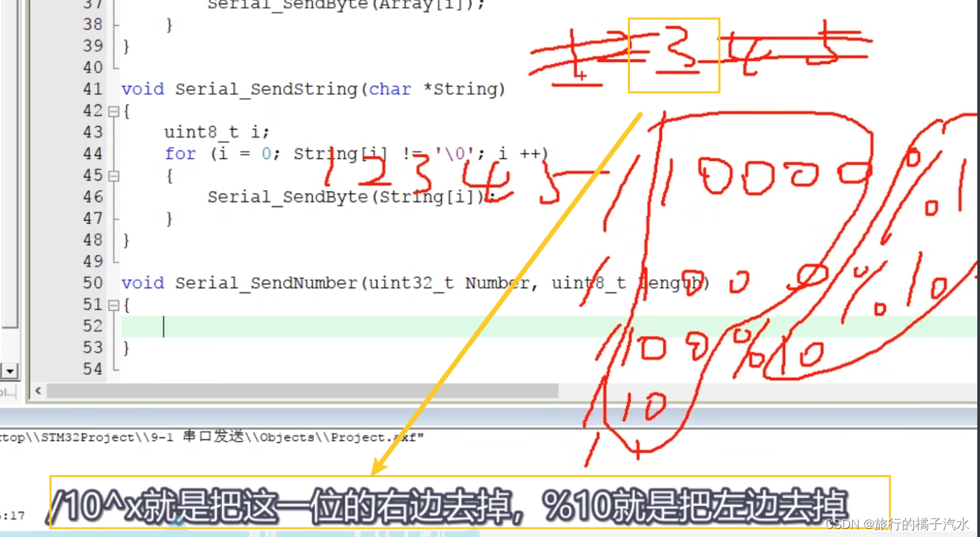Place the cursor in highlighted line 52
The image size is (980, 537).
548,326
